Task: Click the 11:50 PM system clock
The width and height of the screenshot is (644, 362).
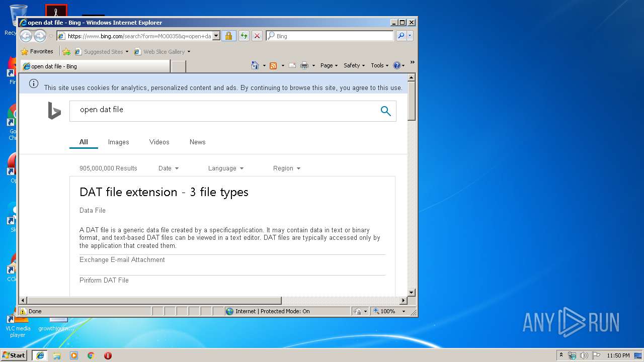Action: tap(618, 355)
